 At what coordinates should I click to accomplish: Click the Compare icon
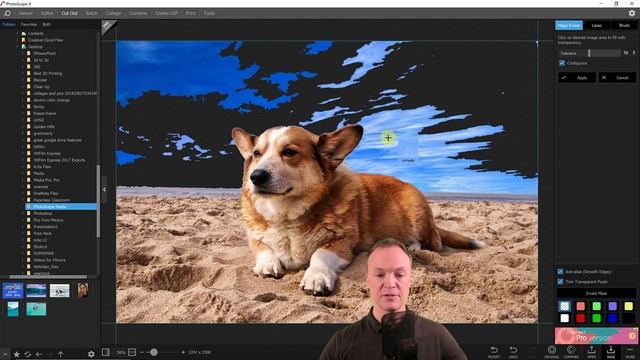[571, 351]
